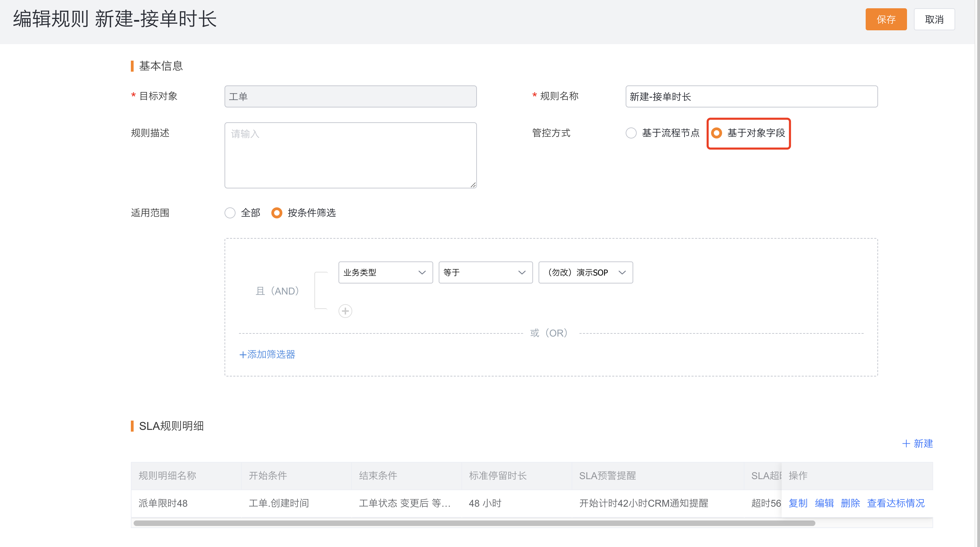980x547 pixels.
Task: Open the 业务类型 field dropdown
Action: tap(385, 272)
